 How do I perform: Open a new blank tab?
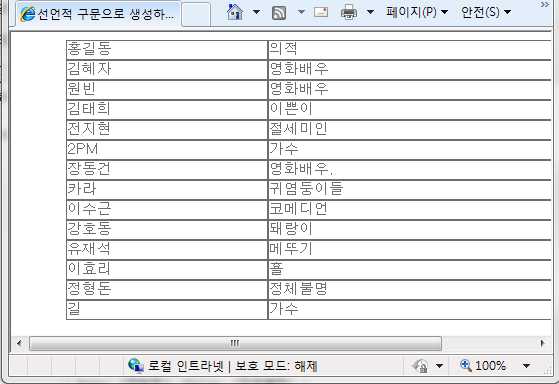tap(196, 15)
